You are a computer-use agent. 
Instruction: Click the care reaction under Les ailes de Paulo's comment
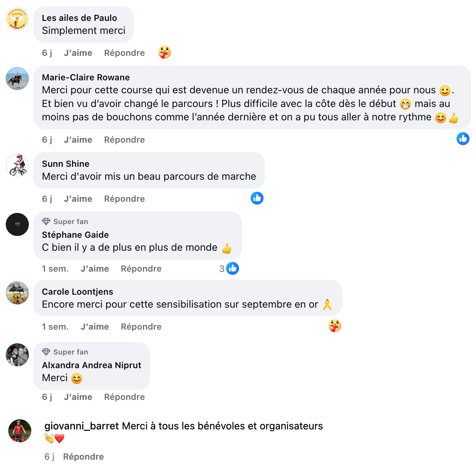click(x=164, y=53)
